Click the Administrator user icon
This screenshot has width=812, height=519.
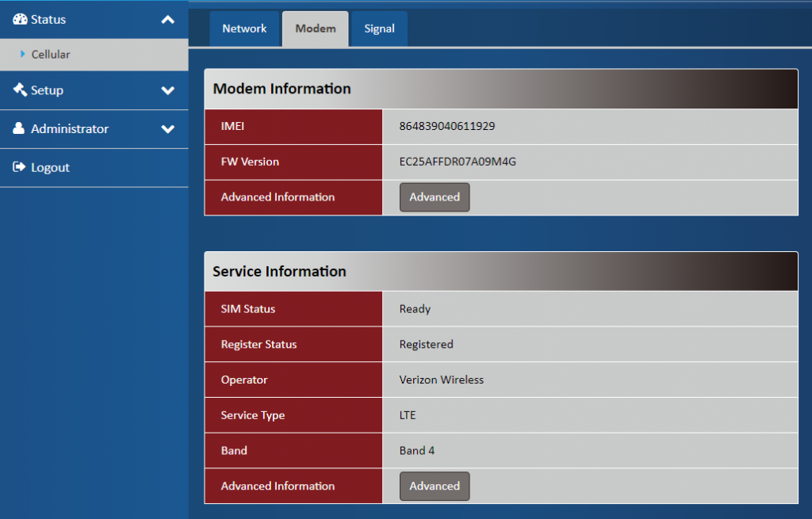pos(20,128)
